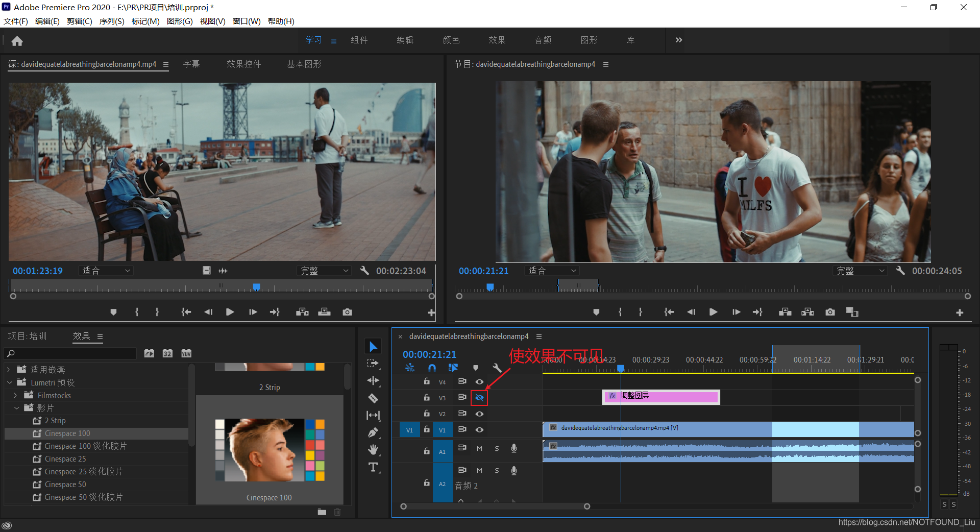Viewport: 980px width, 532px height.
Task: Click Extract button in Program monitor
Action: (807, 312)
